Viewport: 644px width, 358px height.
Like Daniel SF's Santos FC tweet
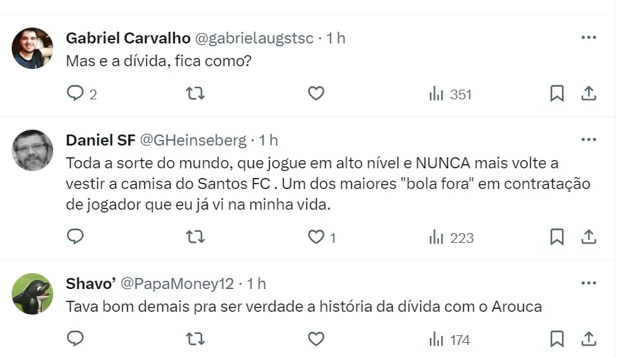(316, 237)
